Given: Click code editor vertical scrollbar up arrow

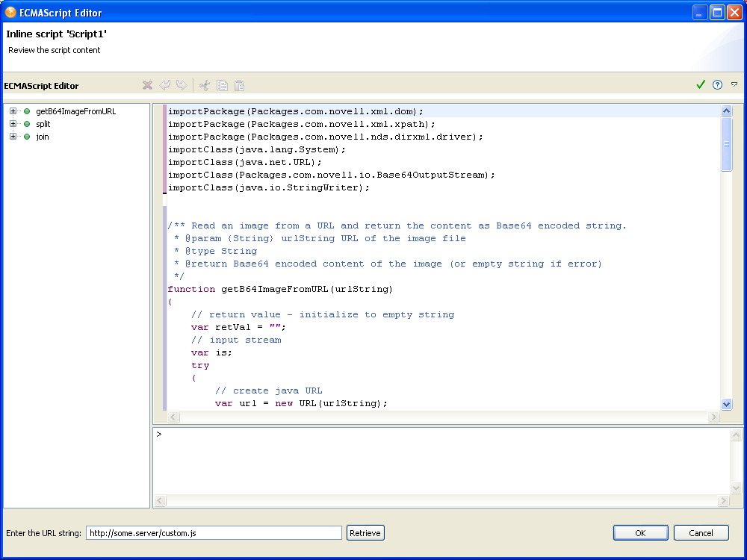Looking at the screenshot, I should pyautogui.click(x=727, y=111).
